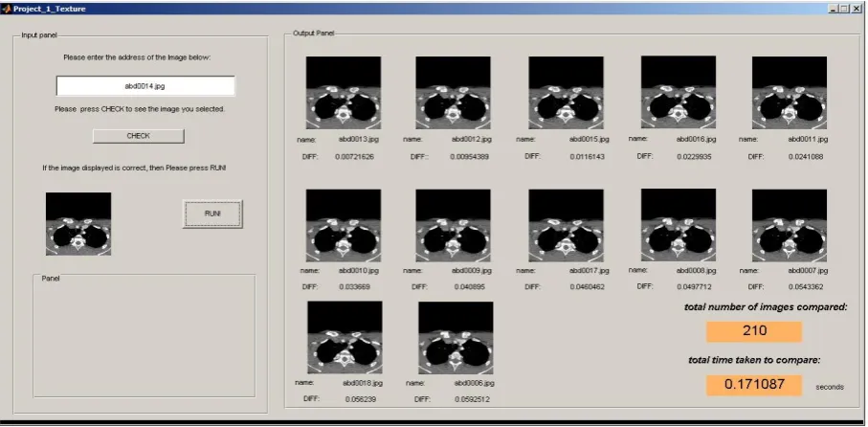Image resolution: width=868 pixels, height=427 pixels.
Task: Click the 'seconds' unit label
Action: coord(830,387)
